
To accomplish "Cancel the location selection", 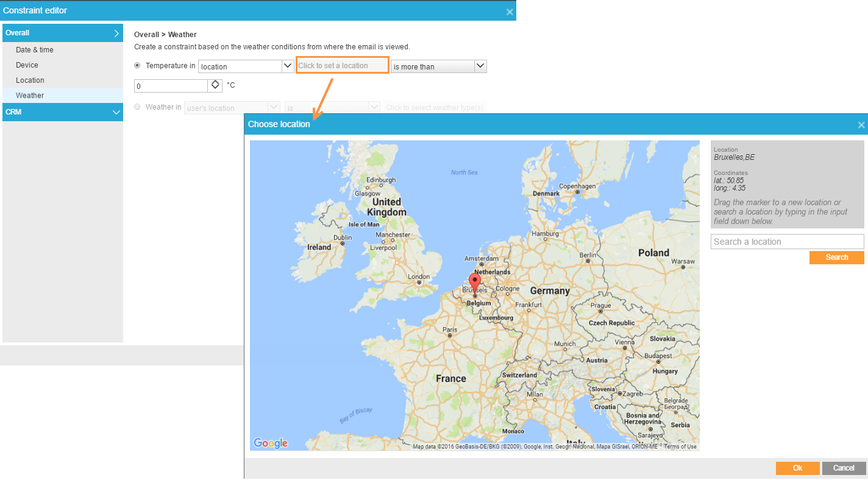I will pos(844,468).
